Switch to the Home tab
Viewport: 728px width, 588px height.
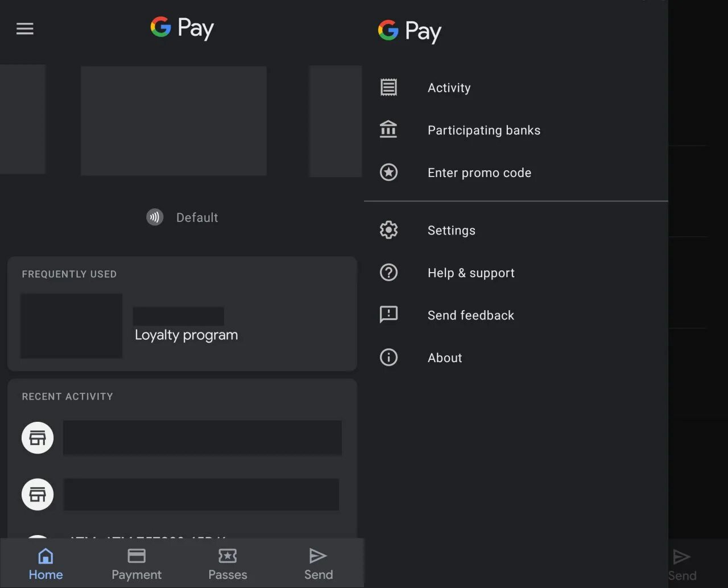[45, 564]
